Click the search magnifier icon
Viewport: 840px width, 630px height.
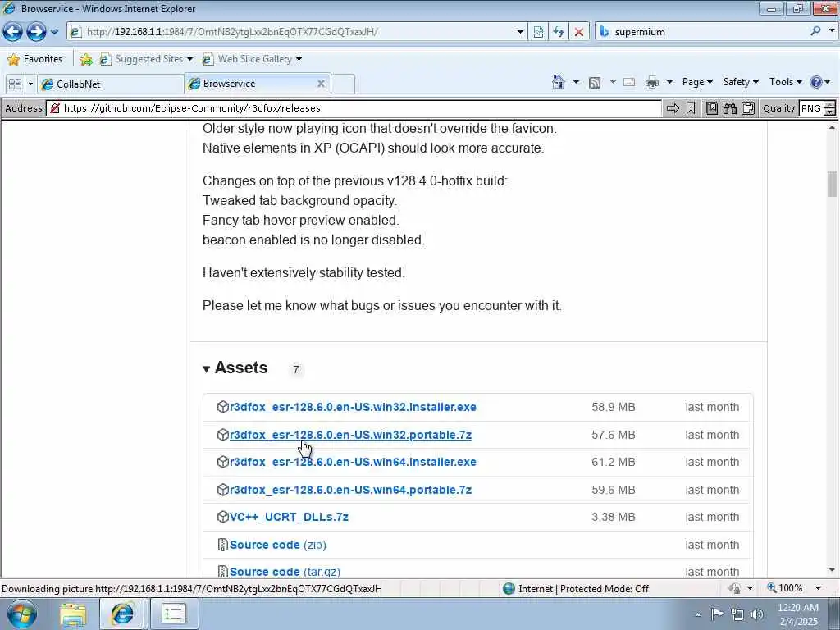816,31
